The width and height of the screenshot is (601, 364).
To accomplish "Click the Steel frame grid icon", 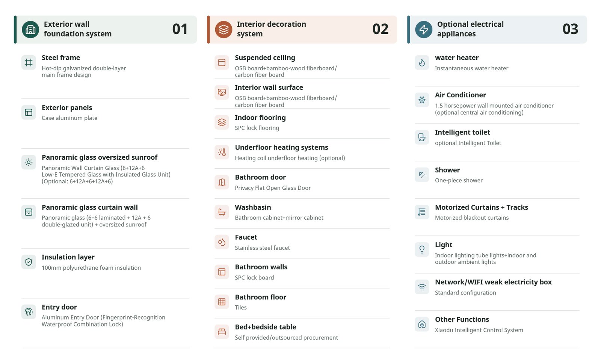I will pyautogui.click(x=29, y=62).
